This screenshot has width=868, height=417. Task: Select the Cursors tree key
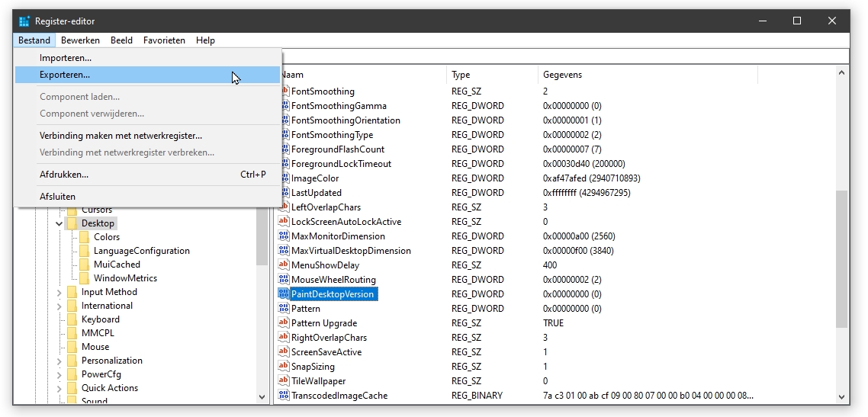[x=97, y=210]
